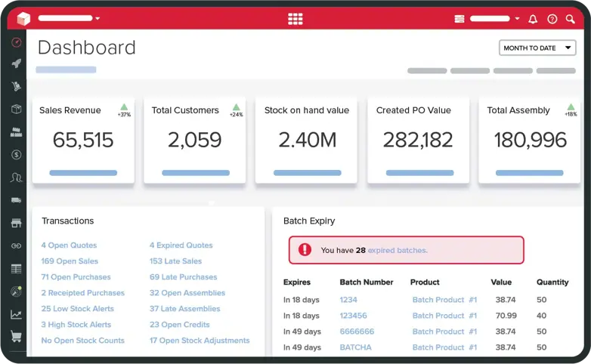The image size is (591, 364).
Task: Click Total Customers green up arrow
Action: coord(237,107)
